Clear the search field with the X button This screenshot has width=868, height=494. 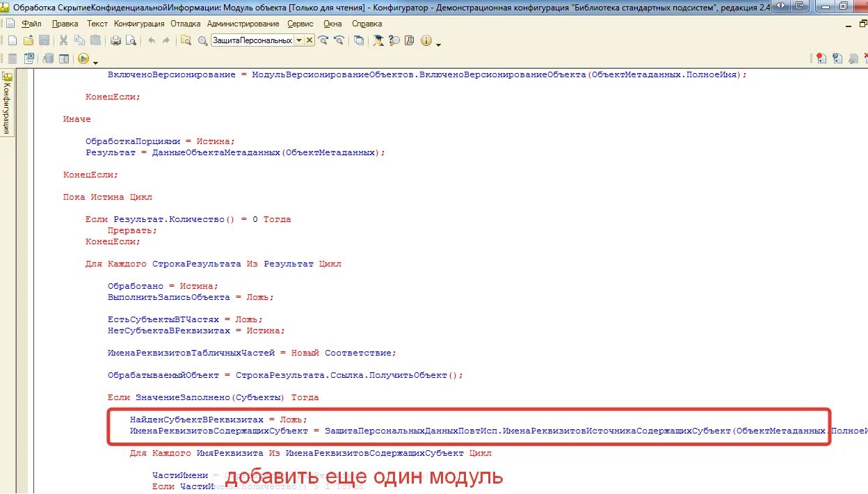310,40
